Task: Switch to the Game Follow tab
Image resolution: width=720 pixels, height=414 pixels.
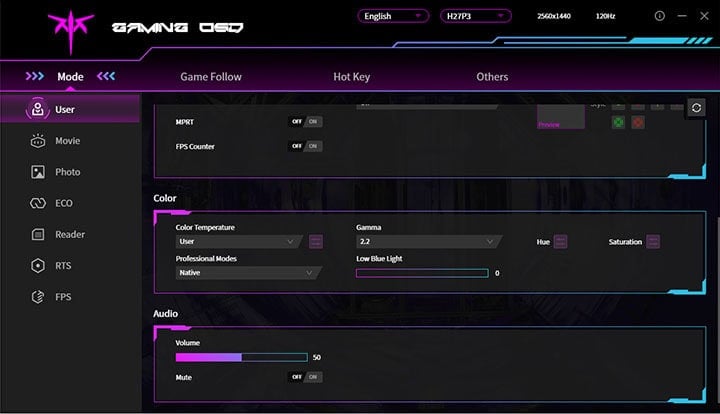Action: point(210,77)
